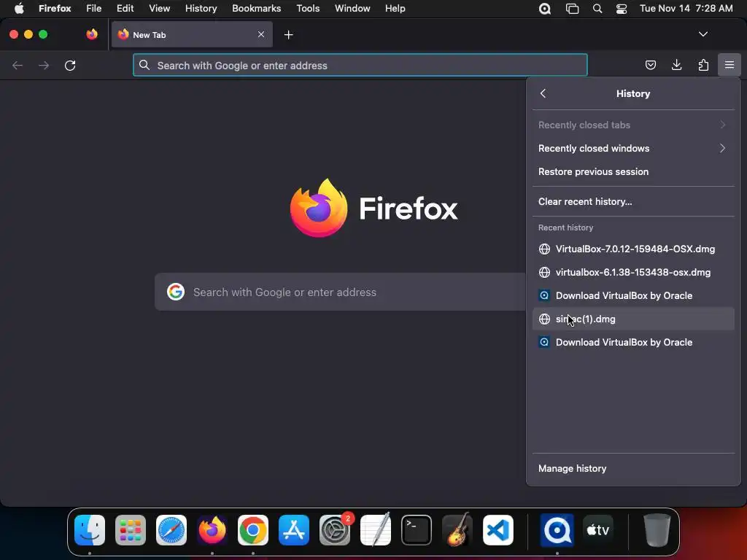Click the date and time in menu bar
The width and height of the screenshot is (747, 560).
pyautogui.click(x=686, y=9)
